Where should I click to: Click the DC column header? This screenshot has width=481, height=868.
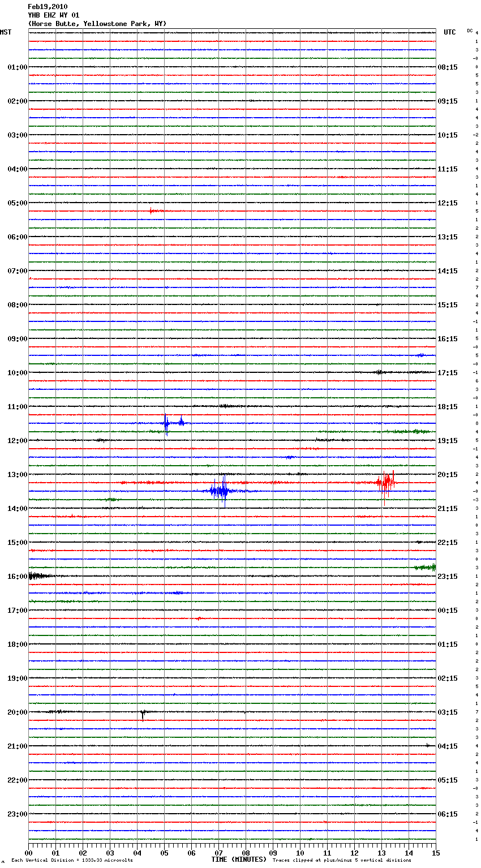tap(470, 30)
